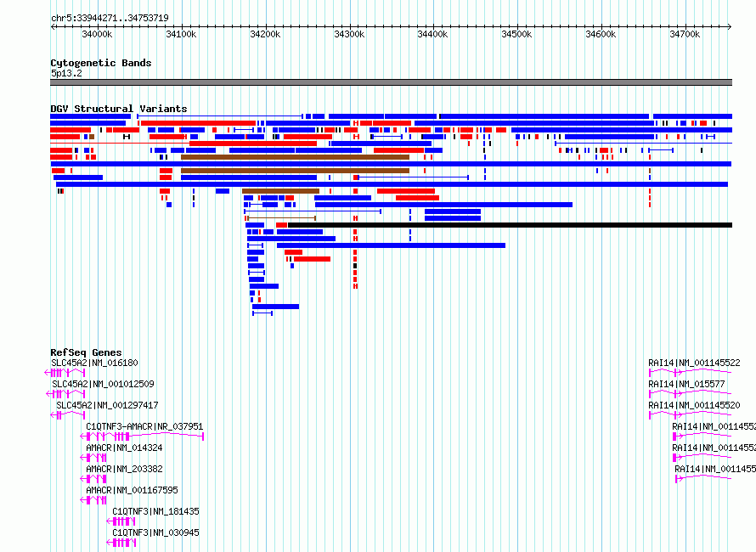
Task: Click the gene model under RAI14|NM_001145520
Action: tap(691, 414)
